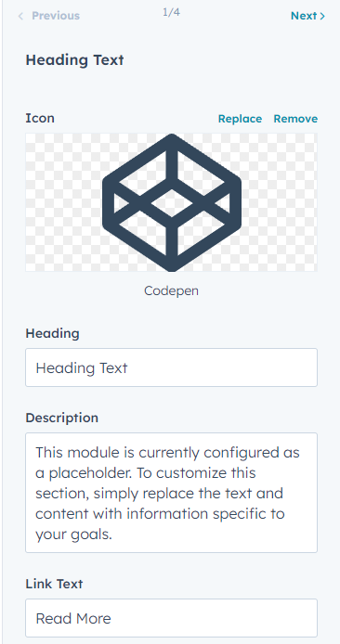Focus the Link Text field containing Read More

172,618
